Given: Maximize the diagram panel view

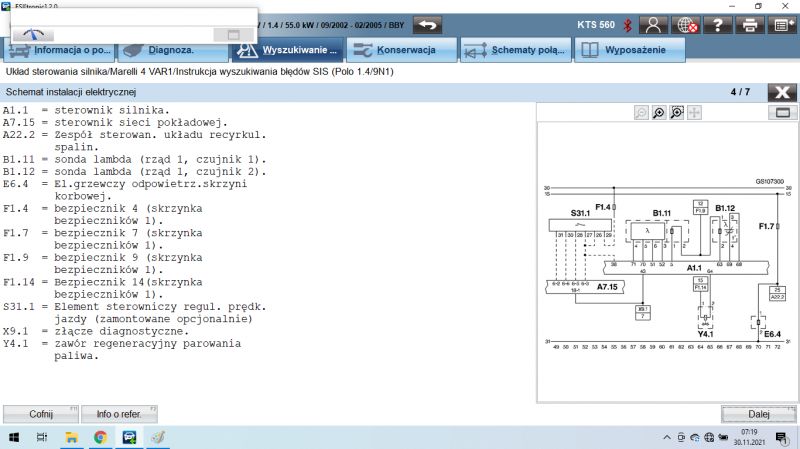Looking at the screenshot, I should (x=783, y=113).
